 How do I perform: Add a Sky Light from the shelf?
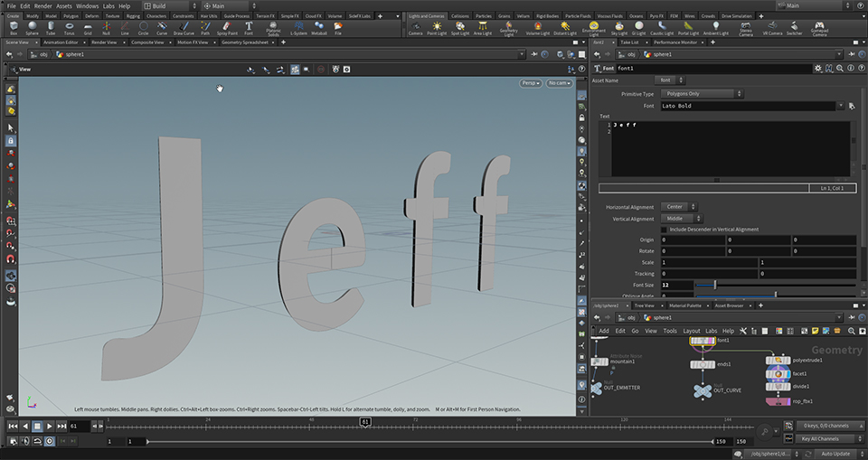pos(619,28)
